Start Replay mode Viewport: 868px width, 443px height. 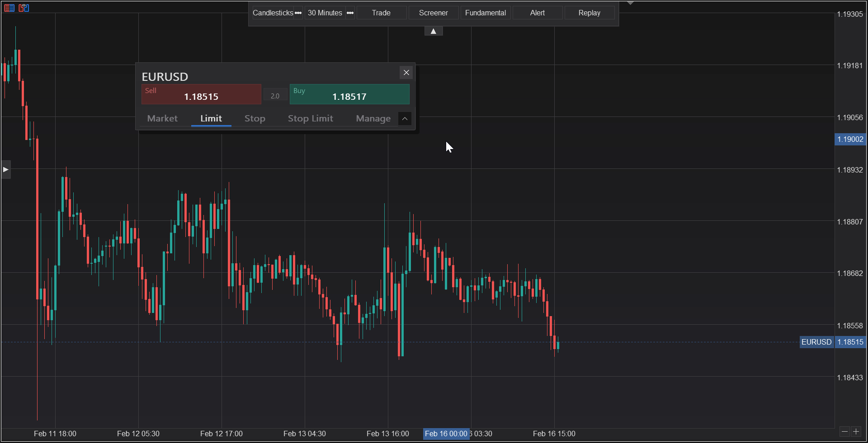point(589,13)
